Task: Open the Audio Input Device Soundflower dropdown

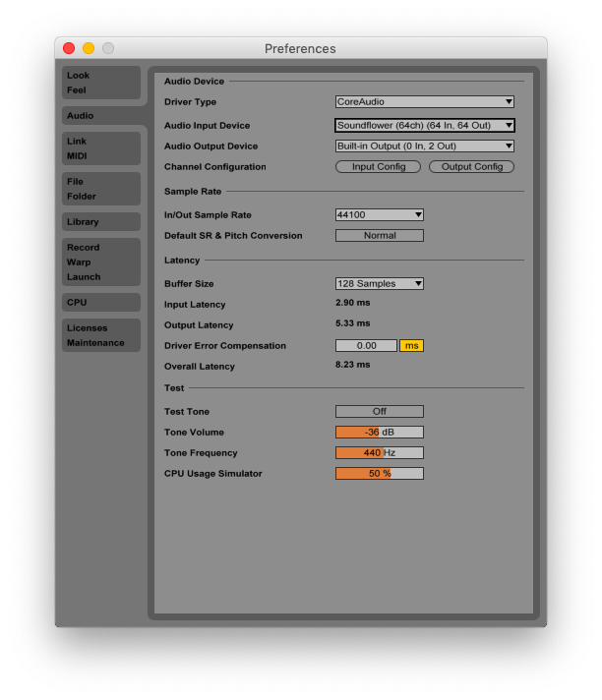Action: tap(425, 126)
